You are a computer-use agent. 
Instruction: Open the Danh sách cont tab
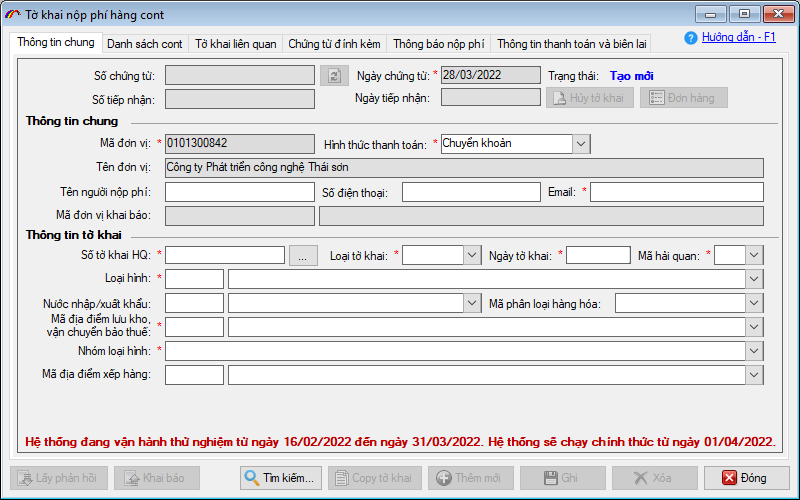coord(144,44)
